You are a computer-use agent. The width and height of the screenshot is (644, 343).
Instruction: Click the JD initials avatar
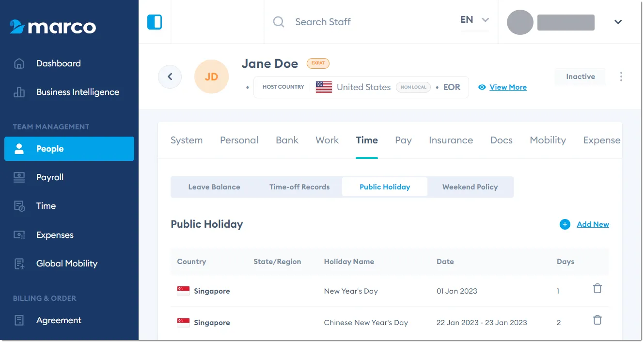point(211,77)
